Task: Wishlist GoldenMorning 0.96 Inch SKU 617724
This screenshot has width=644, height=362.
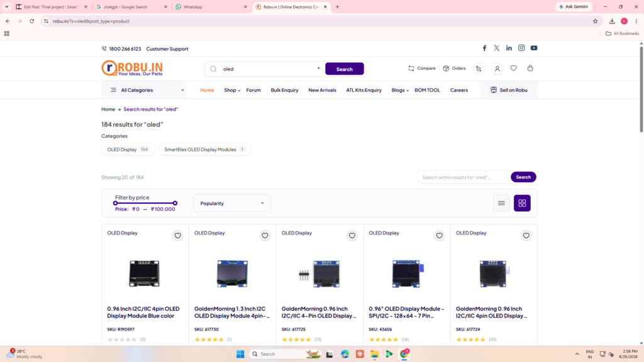Action: (x=526, y=236)
